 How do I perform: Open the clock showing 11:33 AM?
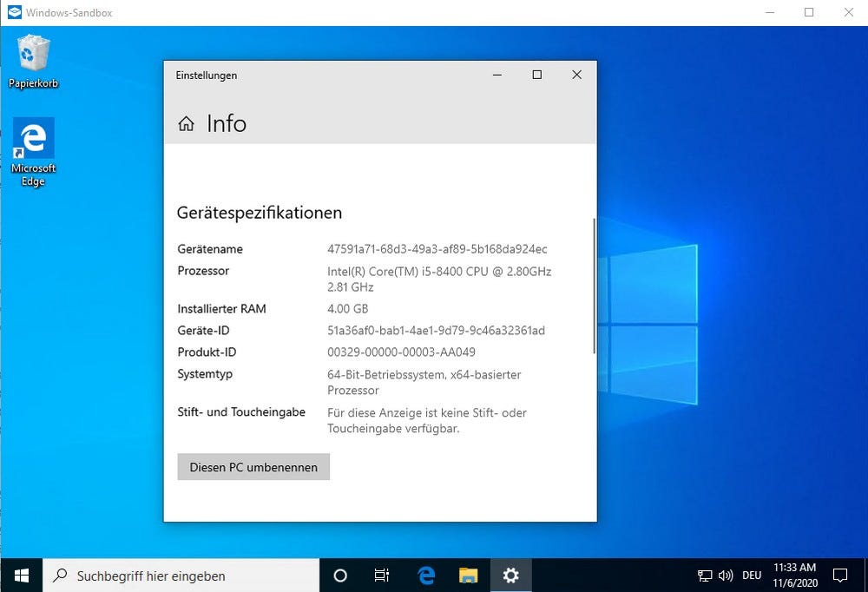(x=795, y=576)
